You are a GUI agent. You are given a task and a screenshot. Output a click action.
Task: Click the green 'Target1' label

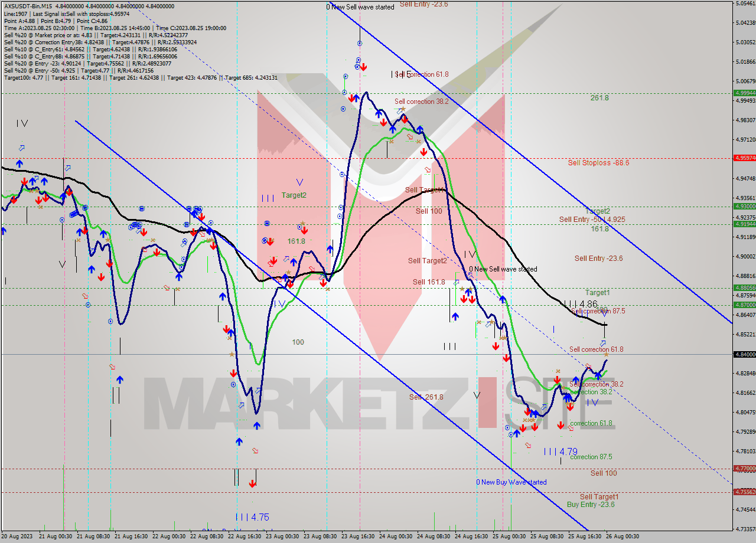click(598, 292)
